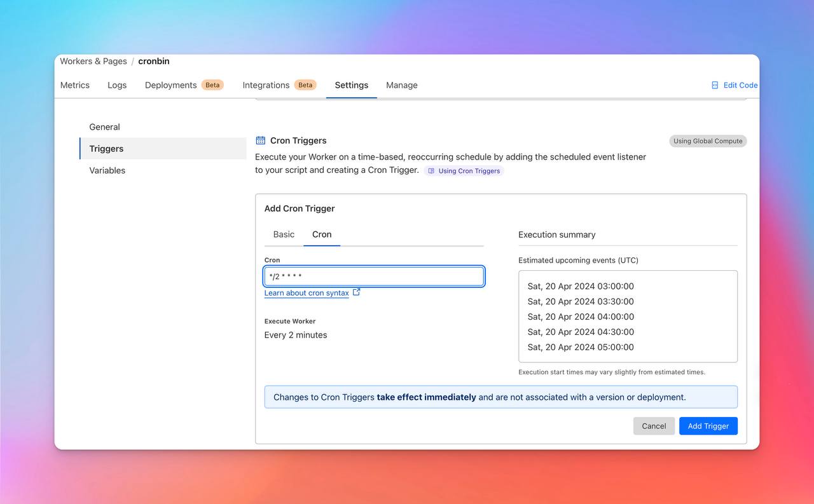Select the 04:00:00 upcoming event
This screenshot has height=504, width=814.
581,317
